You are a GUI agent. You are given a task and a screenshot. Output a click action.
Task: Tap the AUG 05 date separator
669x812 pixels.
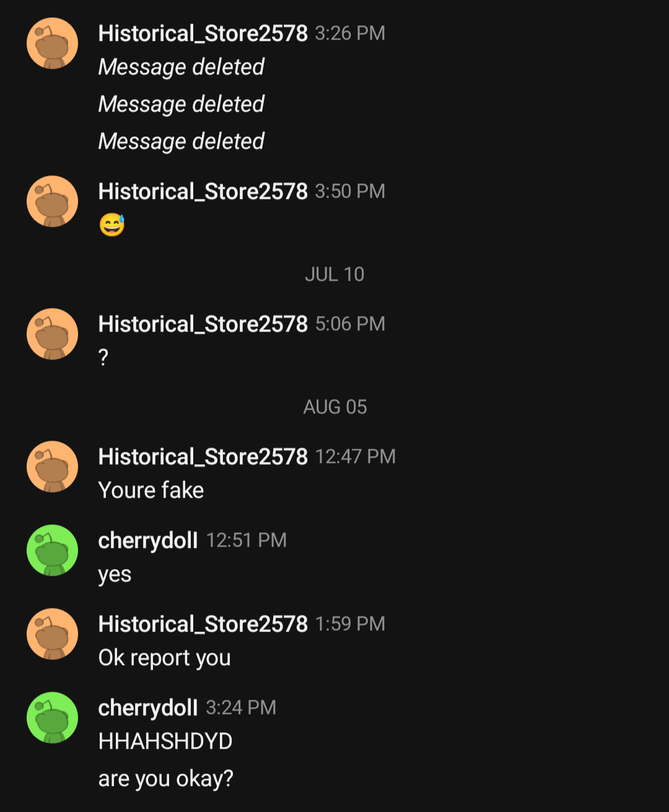click(335, 407)
